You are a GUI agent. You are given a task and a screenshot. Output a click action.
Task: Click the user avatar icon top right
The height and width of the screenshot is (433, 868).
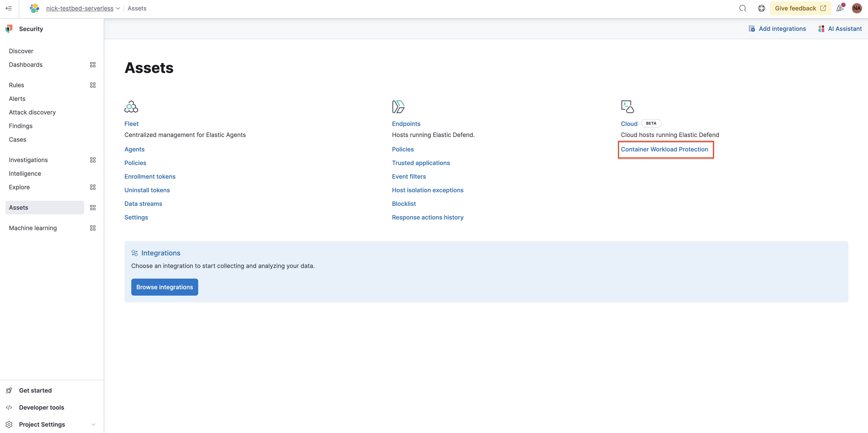pos(857,8)
